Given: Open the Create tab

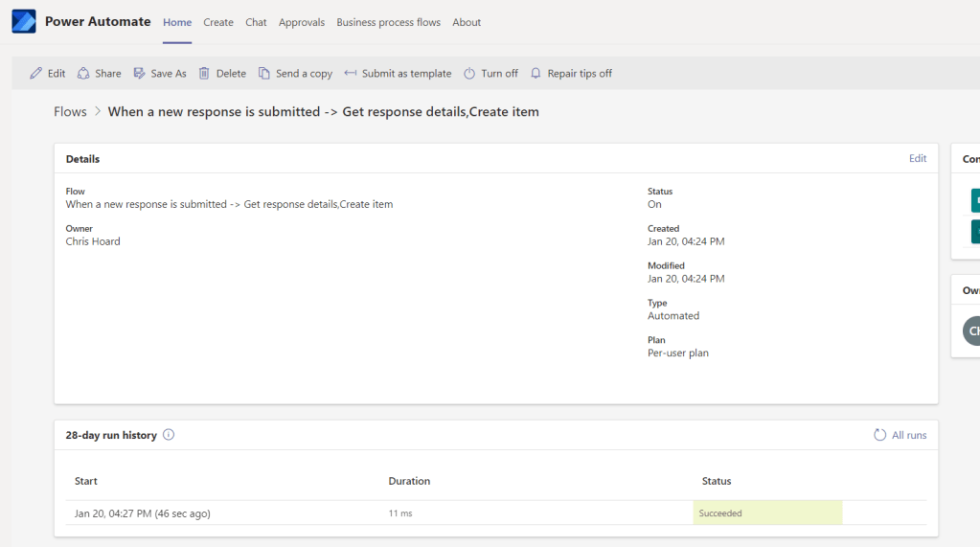Looking at the screenshot, I should 218,22.
